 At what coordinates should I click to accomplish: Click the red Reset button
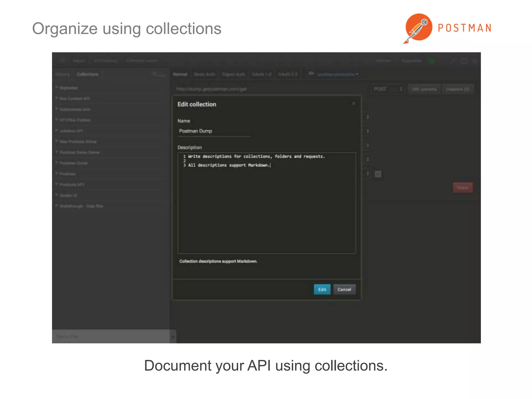[463, 188]
